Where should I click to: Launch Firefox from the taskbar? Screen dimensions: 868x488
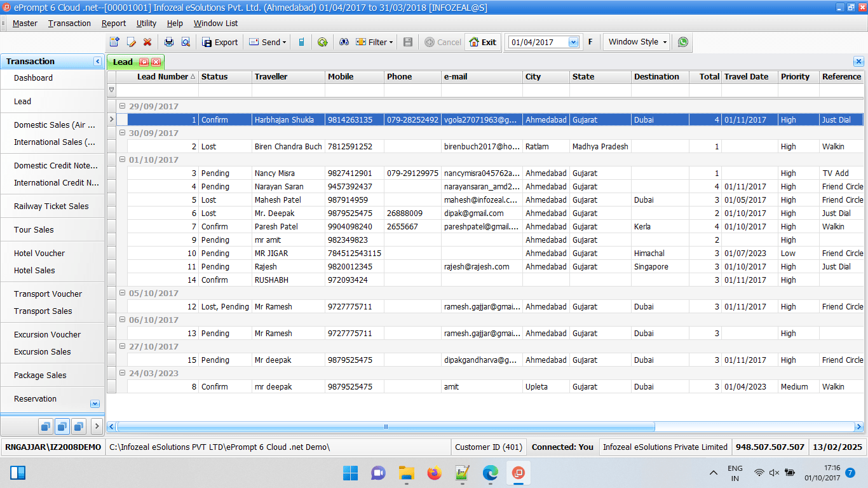(434, 473)
